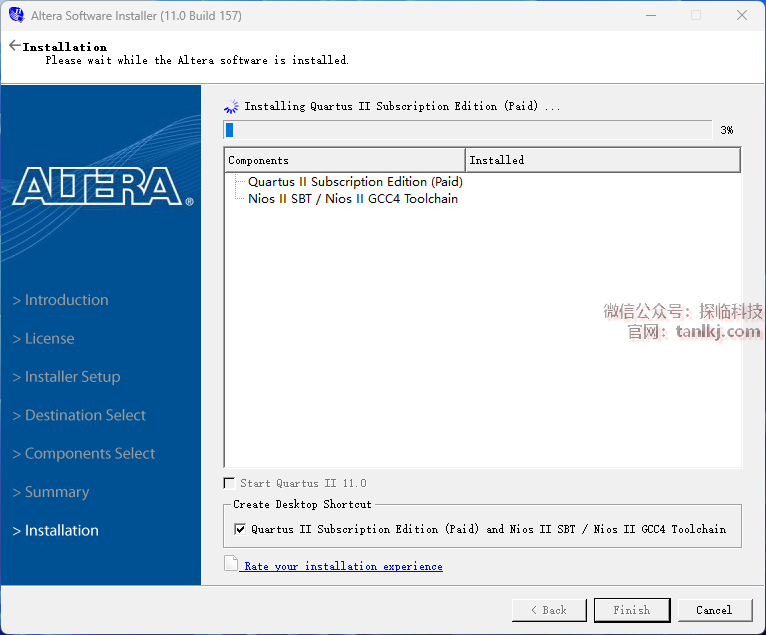Select Quartus II Subscription Edition tree item
The width and height of the screenshot is (766, 635).
355,182
